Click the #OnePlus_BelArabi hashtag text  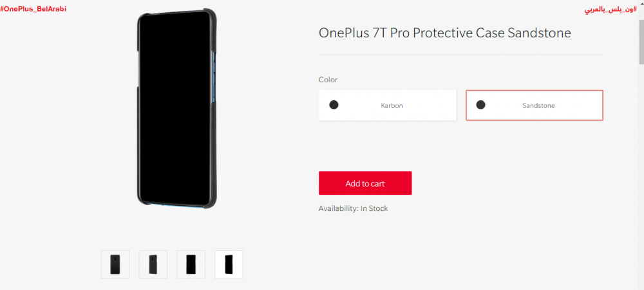[33, 9]
